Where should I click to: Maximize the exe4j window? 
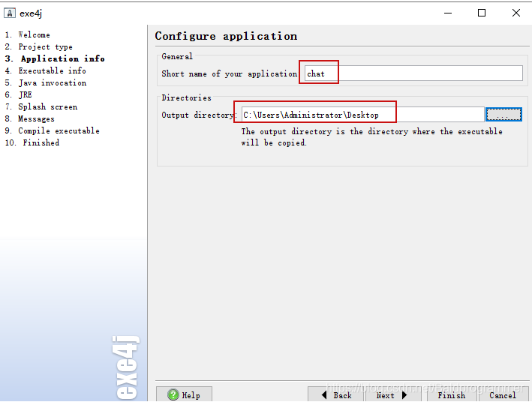pyautogui.click(x=482, y=13)
